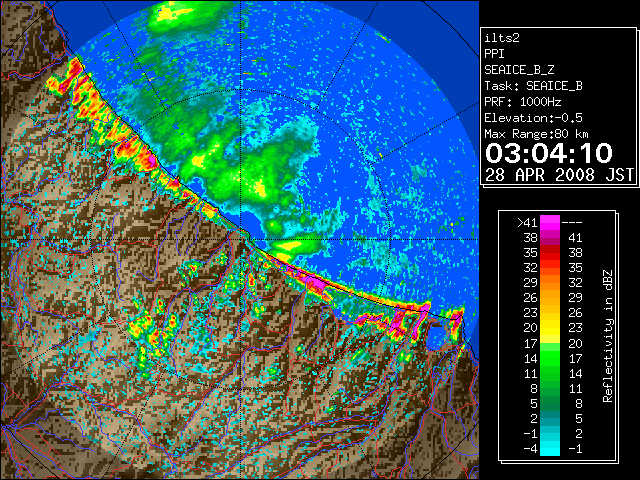The width and height of the screenshot is (640, 480).
Task: Click the 'Max Range:80 km' text
Action: tap(536, 134)
